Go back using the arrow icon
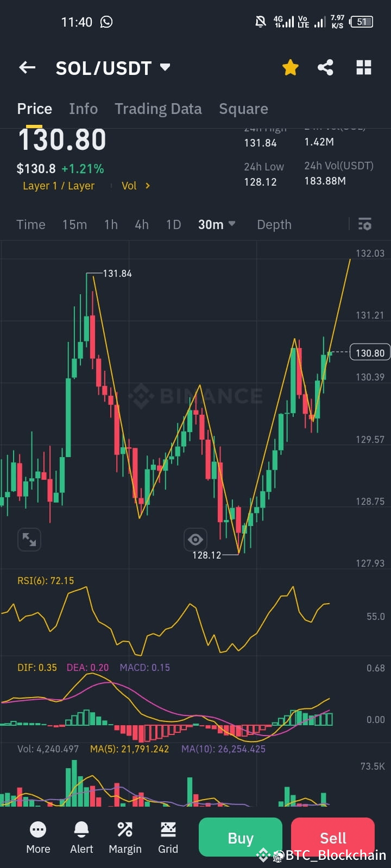This screenshot has width=391, height=868. click(27, 67)
